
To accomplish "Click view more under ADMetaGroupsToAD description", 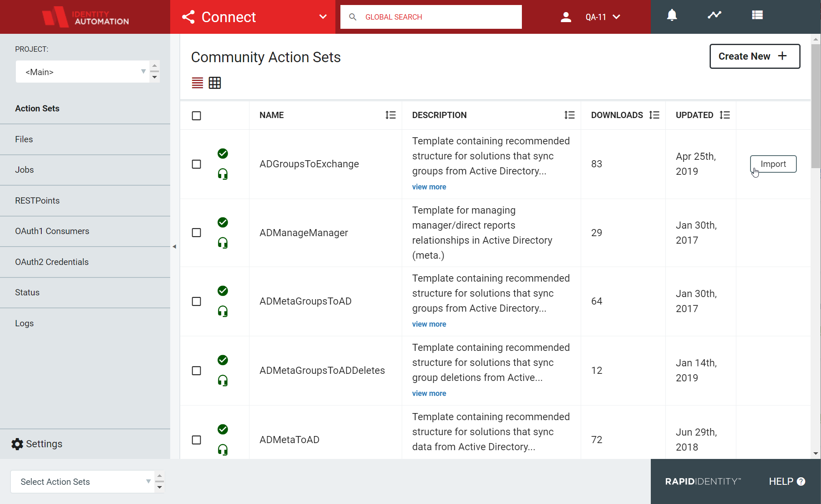I will point(429,324).
